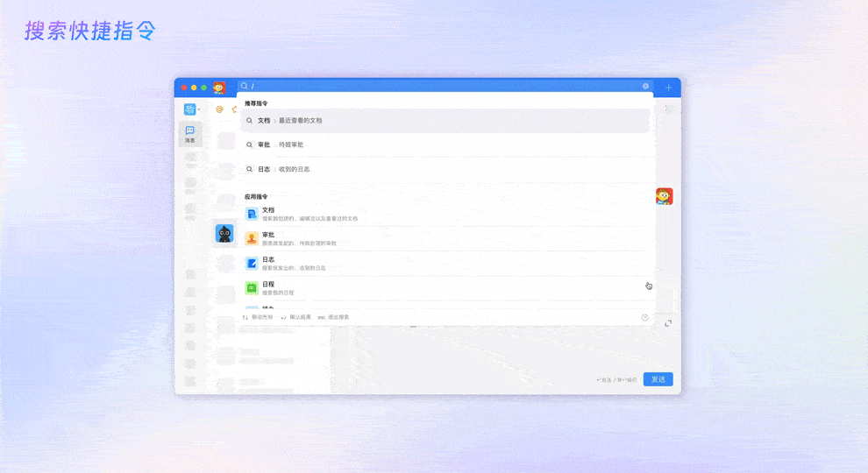Click the blue 文档 app command icon
The height and width of the screenshot is (473, 868).
[252, 214]
